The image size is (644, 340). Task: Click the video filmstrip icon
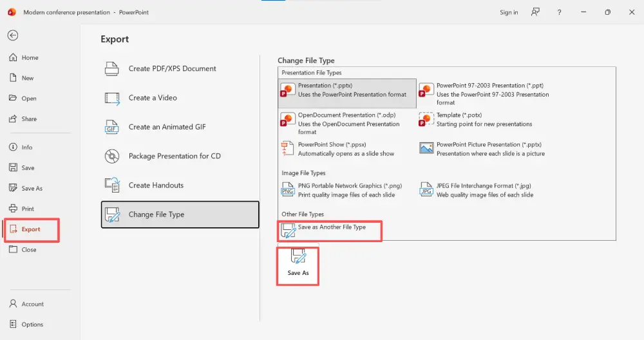tap(112, 99)
